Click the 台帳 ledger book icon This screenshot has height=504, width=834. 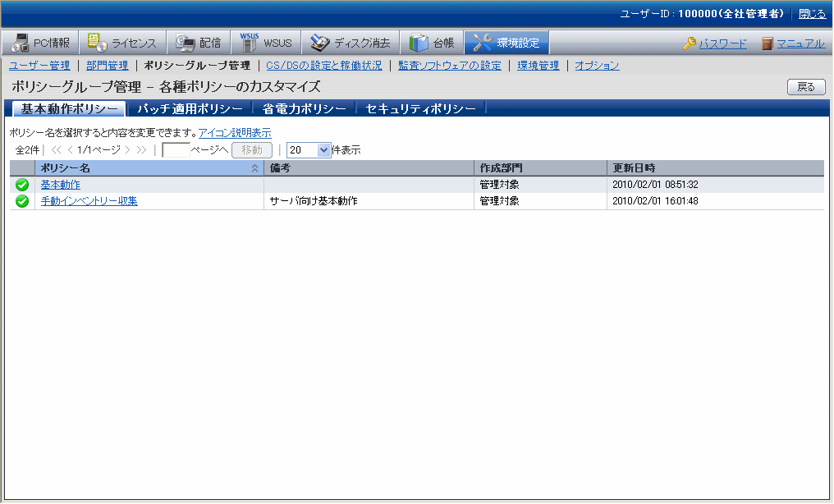point(419,43)
